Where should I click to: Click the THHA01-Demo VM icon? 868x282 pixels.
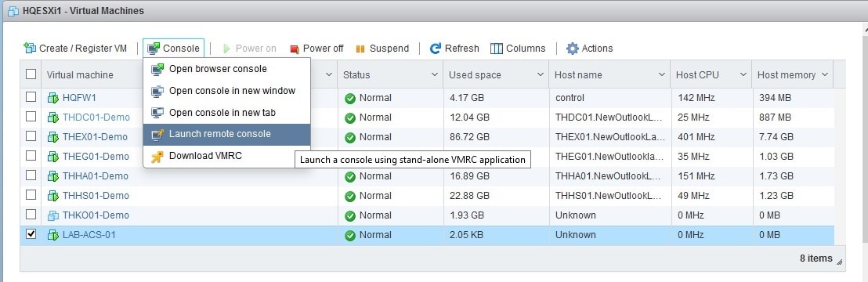[x=53, y=176]
